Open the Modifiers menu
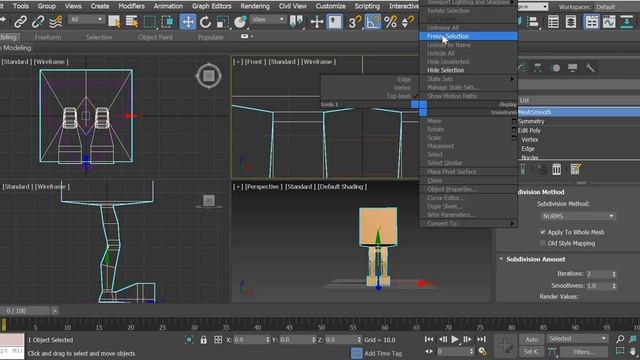 [x=131, y=6]
